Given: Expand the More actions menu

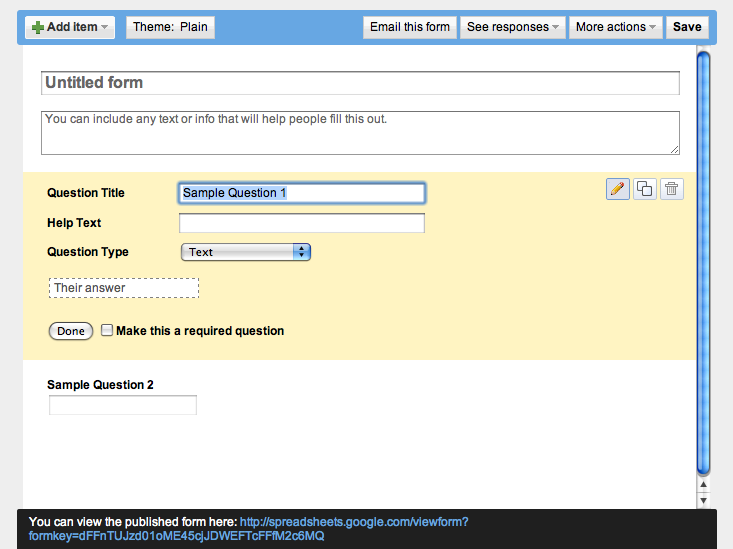Looking at the screenshot, I should (616, 27).
